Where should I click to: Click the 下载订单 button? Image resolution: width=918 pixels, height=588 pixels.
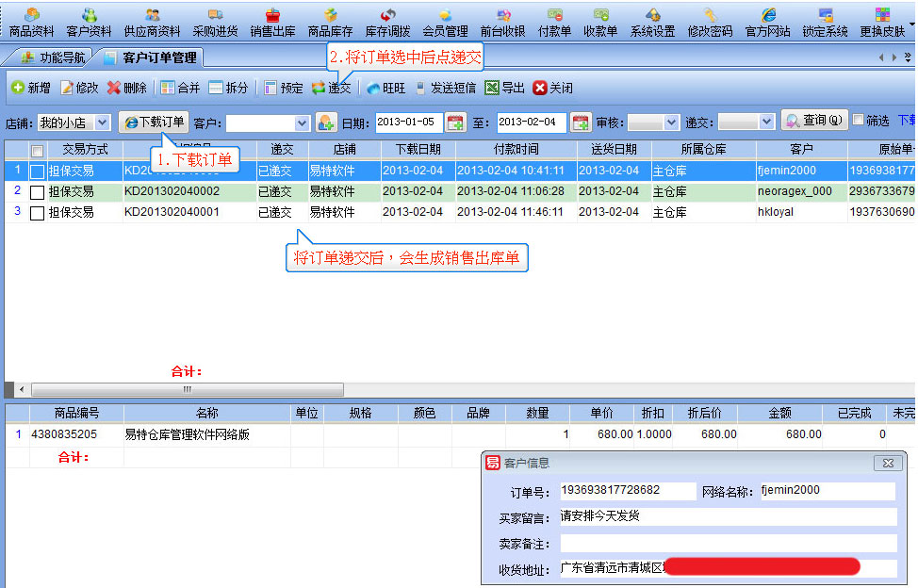tap(154, 122)
